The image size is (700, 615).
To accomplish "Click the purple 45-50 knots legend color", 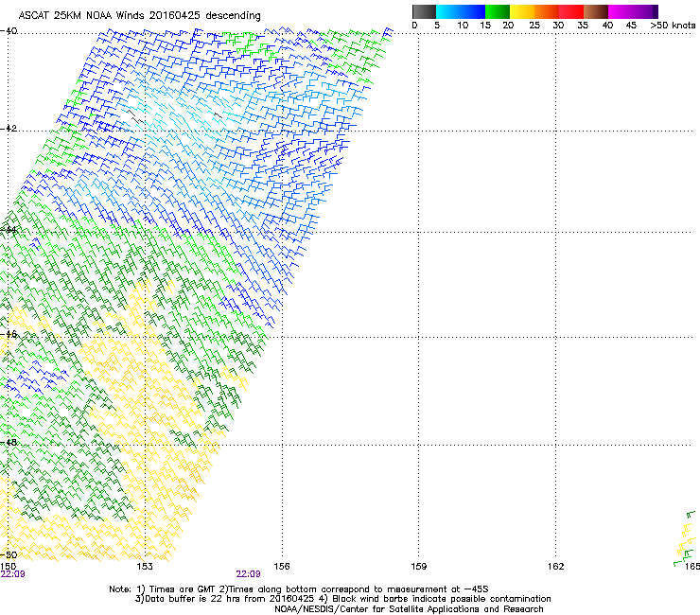I will pos(645,11).
